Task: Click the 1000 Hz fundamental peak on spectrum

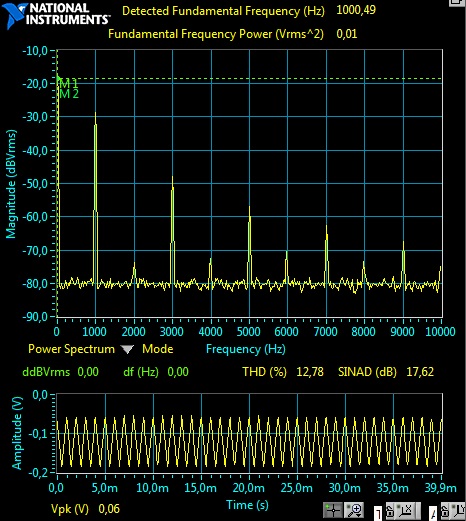Action: point(96,115)
